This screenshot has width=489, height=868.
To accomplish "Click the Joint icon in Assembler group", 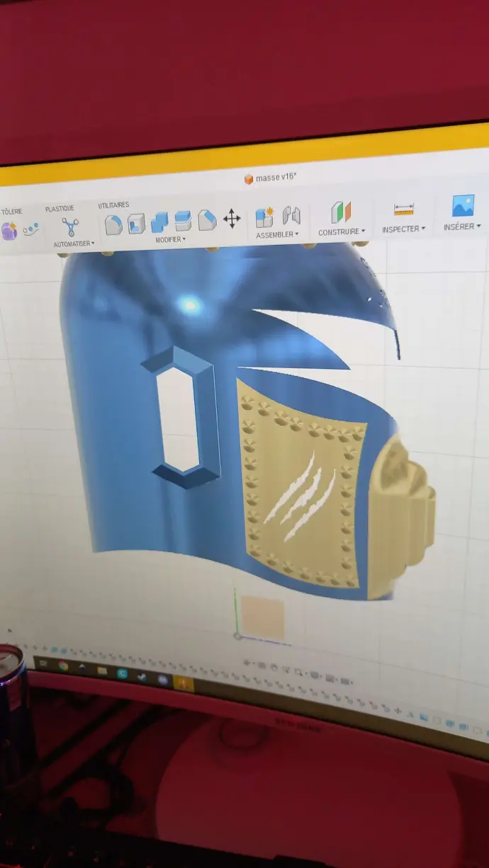I will pyautogui.click(x=291, y=215).
